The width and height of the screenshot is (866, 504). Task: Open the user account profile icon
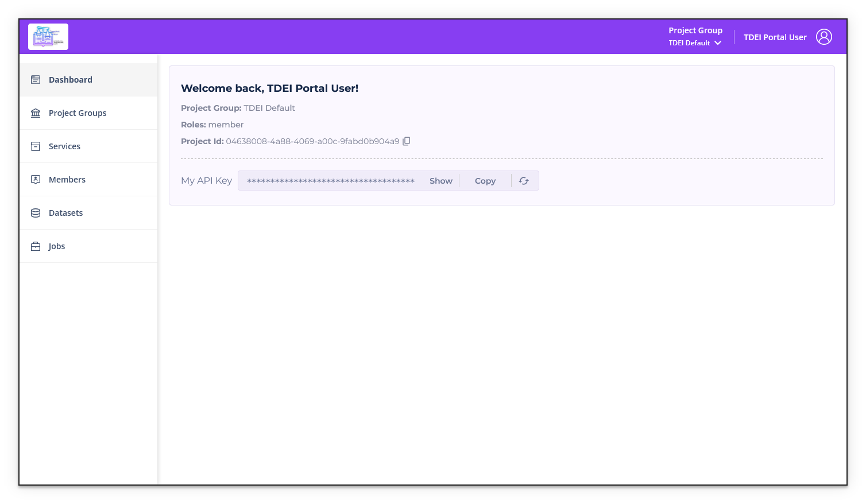[x=824, y=36]
